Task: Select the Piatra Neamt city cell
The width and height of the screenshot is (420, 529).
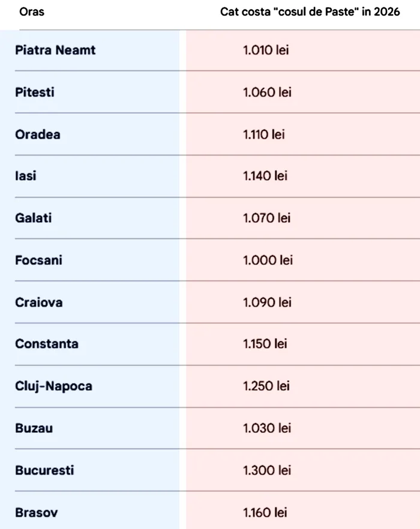Action: point(55,50)
